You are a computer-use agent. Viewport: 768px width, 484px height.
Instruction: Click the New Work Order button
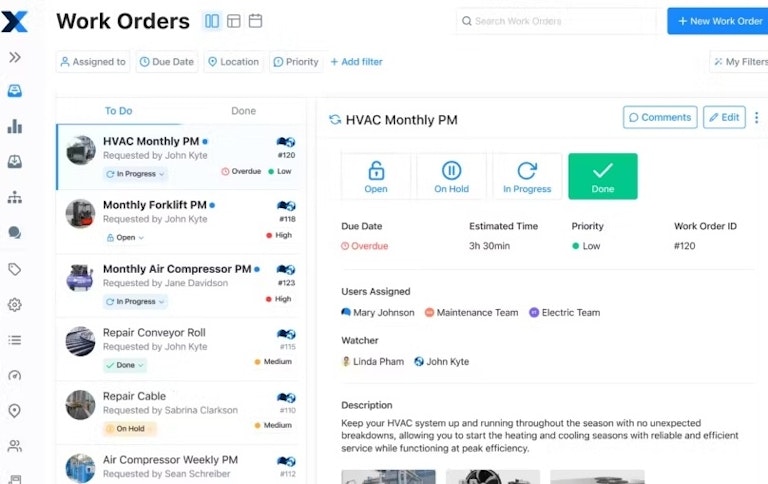pos(720,21)
